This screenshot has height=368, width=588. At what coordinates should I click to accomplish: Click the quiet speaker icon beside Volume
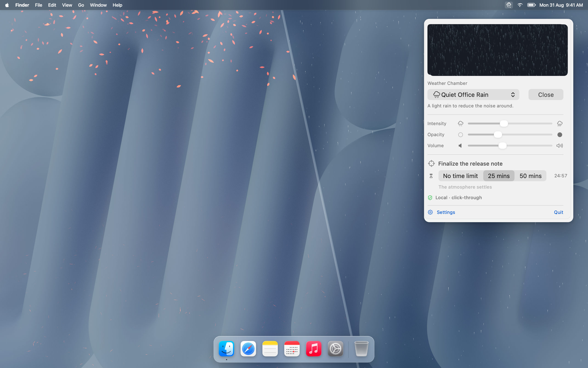tap(460, 146)
